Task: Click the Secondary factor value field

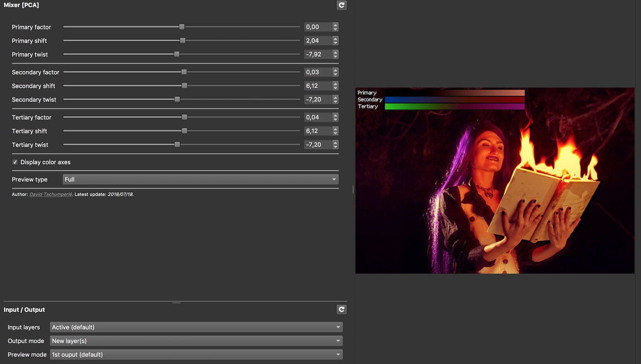Action: (318, 72)
